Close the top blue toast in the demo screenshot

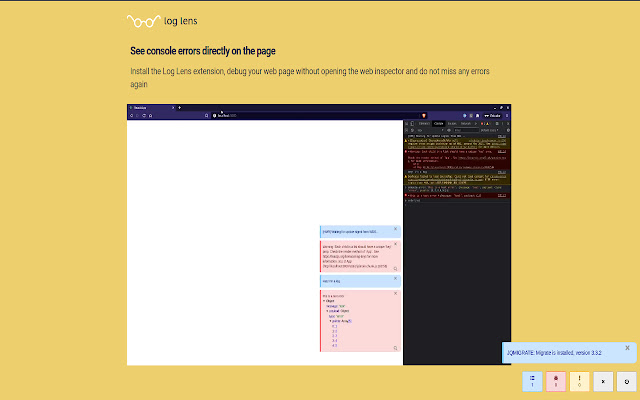pyautogui.click(x=395, y=229)
